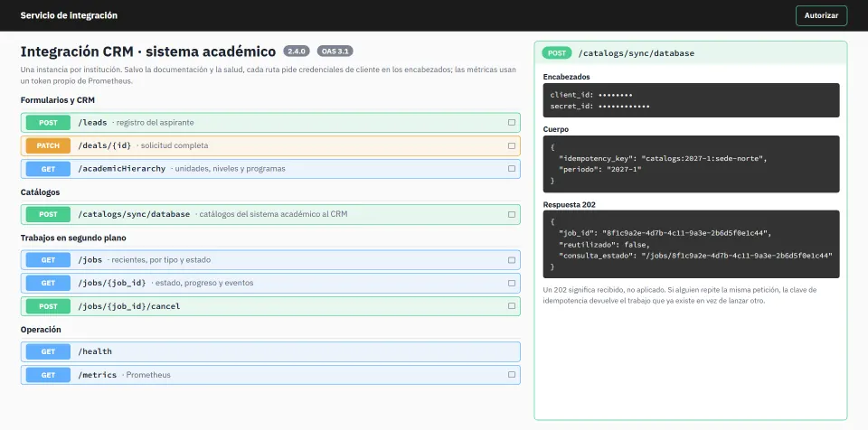Click the Encabezados label in the detail panel
The width and height of the screenshot is (868, 430).
pos(566,77)
